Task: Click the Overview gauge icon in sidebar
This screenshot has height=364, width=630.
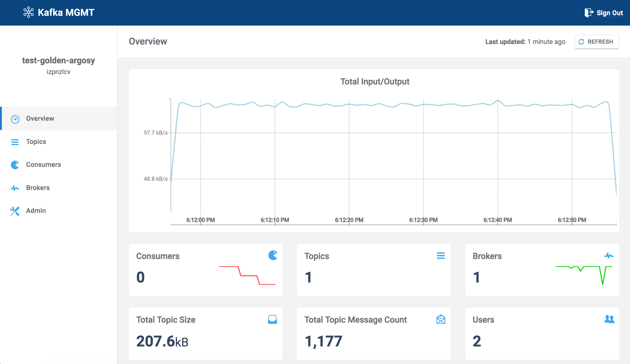Action: click(x=15, y=119)
